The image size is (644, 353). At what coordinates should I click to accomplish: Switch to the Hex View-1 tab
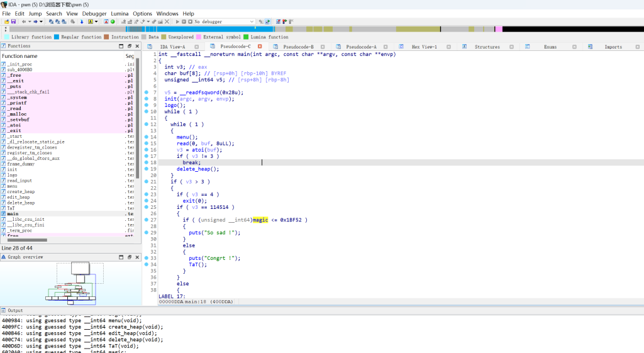pyautogui.click(x=424, y=47)
